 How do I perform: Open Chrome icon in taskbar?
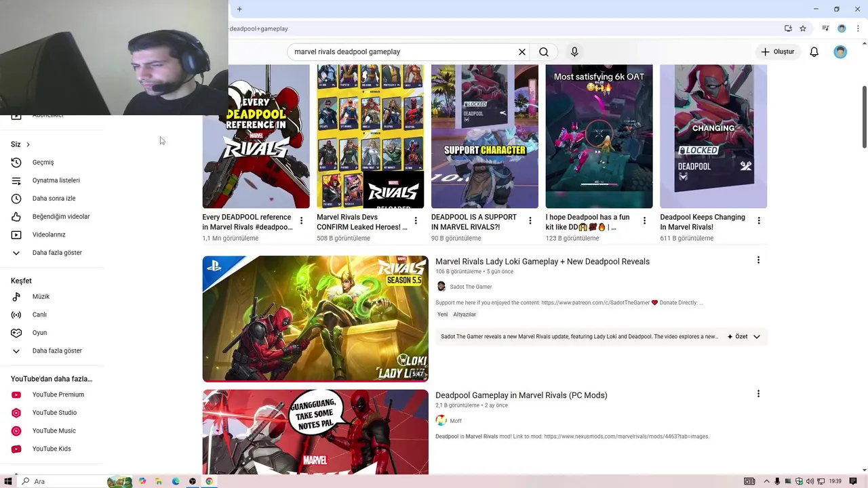click(x=210, y=481)
